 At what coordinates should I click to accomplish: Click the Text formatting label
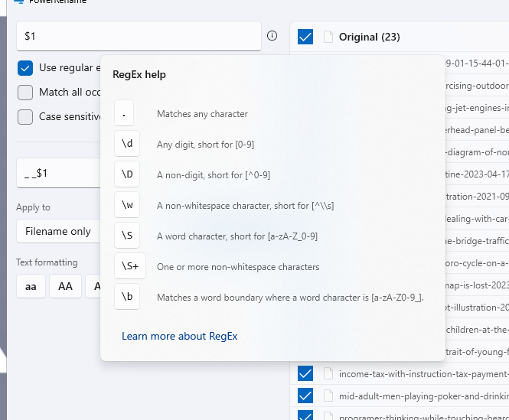[x=47, y=262]
